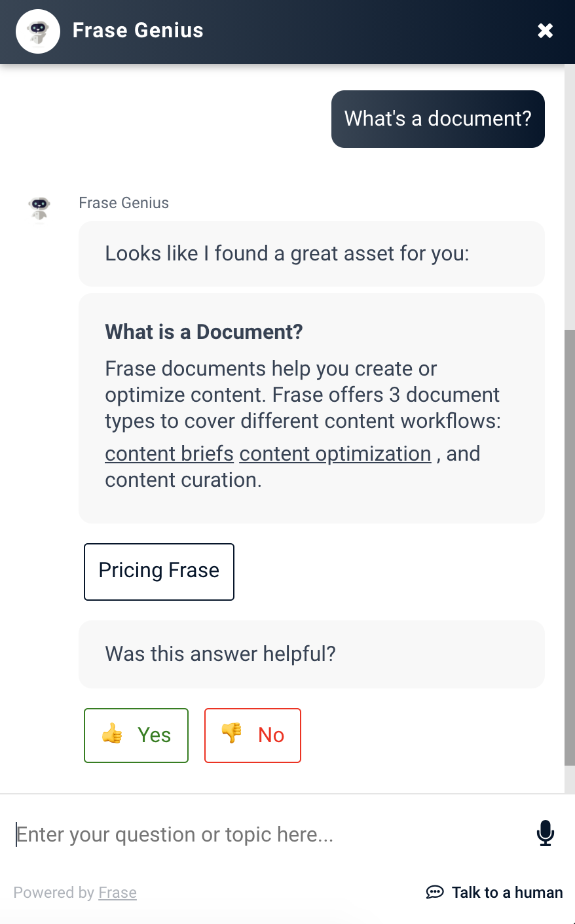
Task: Close the Frase Genius chat window
Action: pyautogui.click(x=545, y=31)
